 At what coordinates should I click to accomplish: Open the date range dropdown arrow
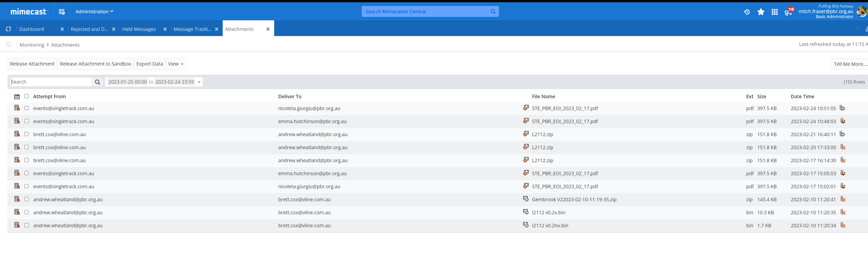coord(199,82)
